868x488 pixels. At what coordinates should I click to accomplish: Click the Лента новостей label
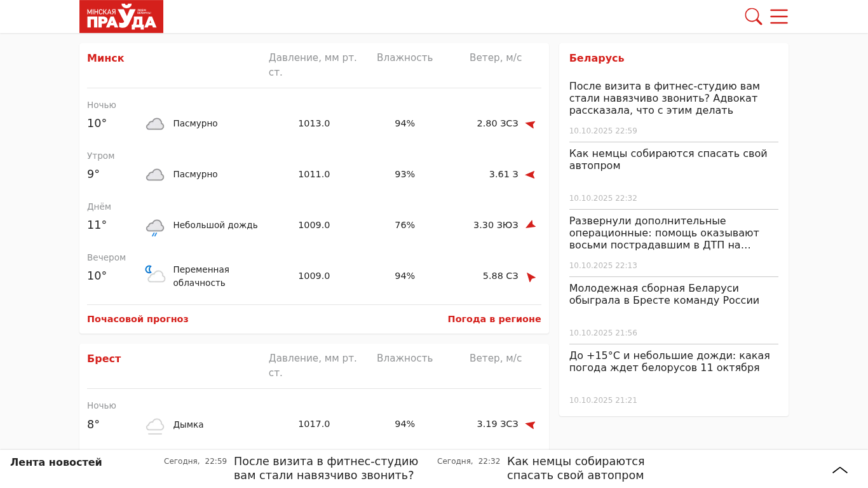point(56,463)
